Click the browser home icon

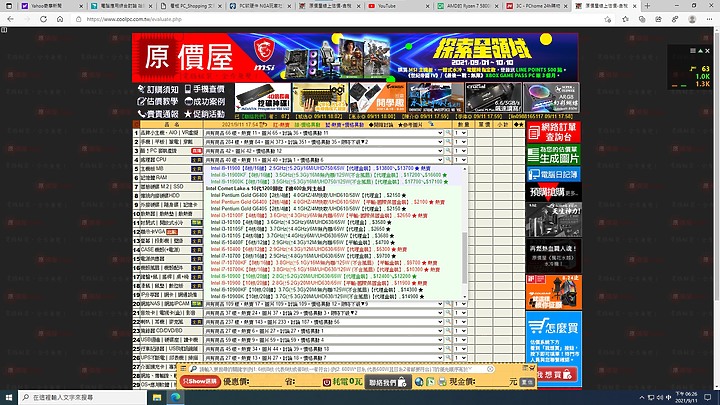60,19
